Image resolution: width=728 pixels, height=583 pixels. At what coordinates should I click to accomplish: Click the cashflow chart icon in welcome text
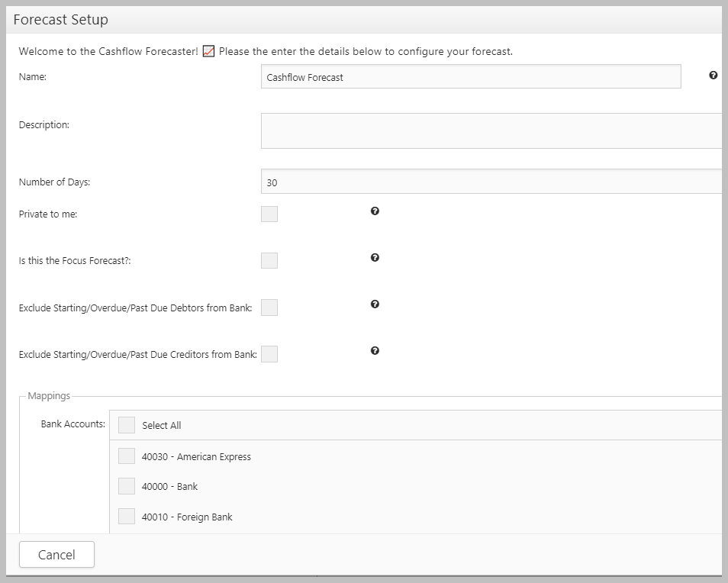(208, 51)
